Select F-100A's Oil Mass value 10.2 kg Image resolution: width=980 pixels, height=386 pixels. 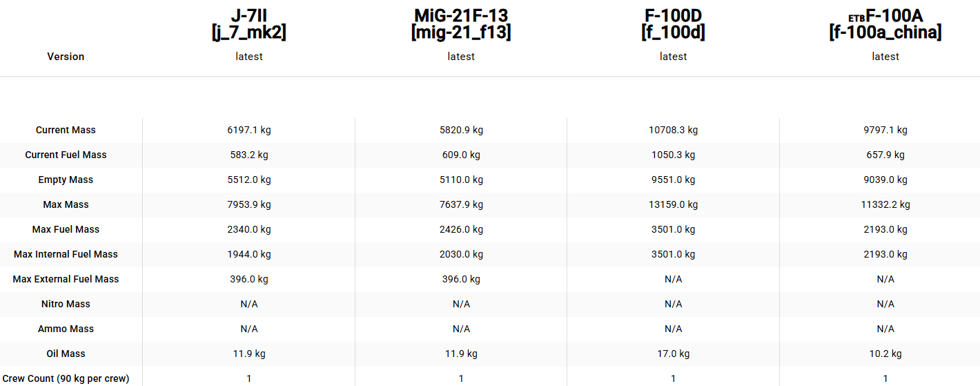(x=885, y=354)
